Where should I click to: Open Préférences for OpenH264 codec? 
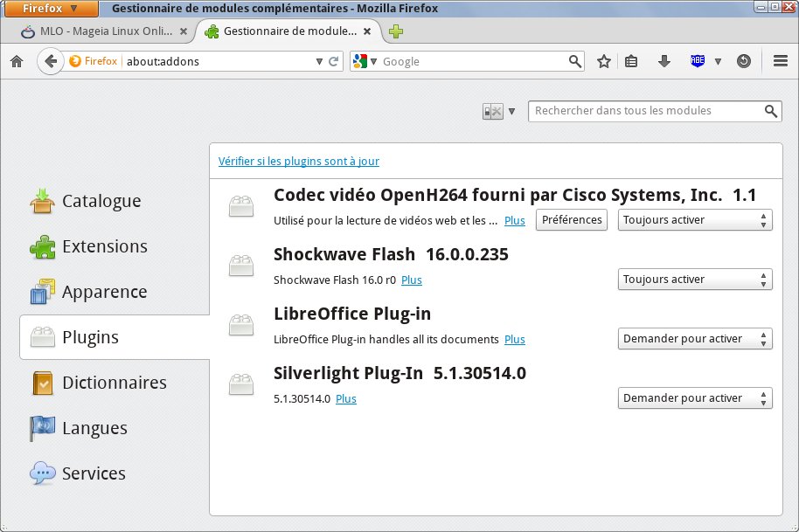click(572, 220)
